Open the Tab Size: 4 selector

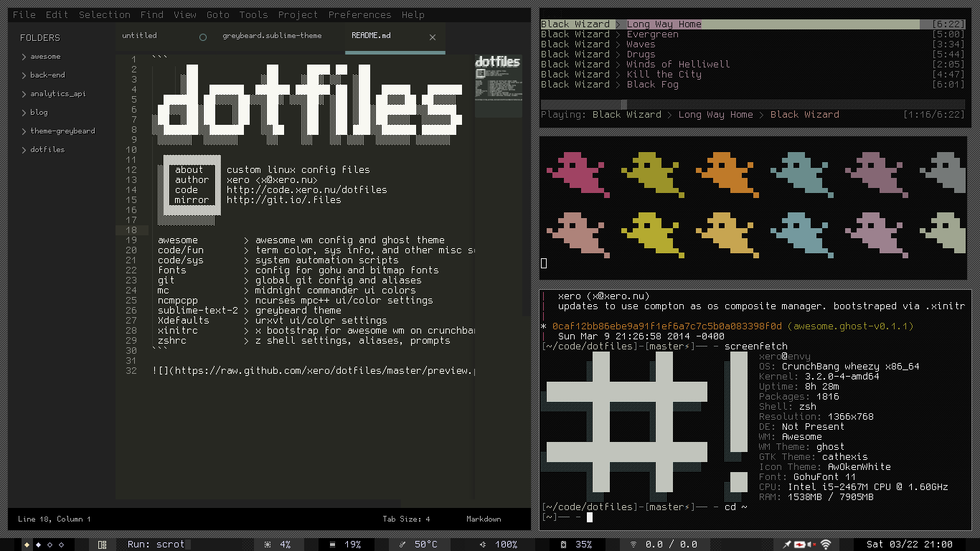[x=406, y=519]
